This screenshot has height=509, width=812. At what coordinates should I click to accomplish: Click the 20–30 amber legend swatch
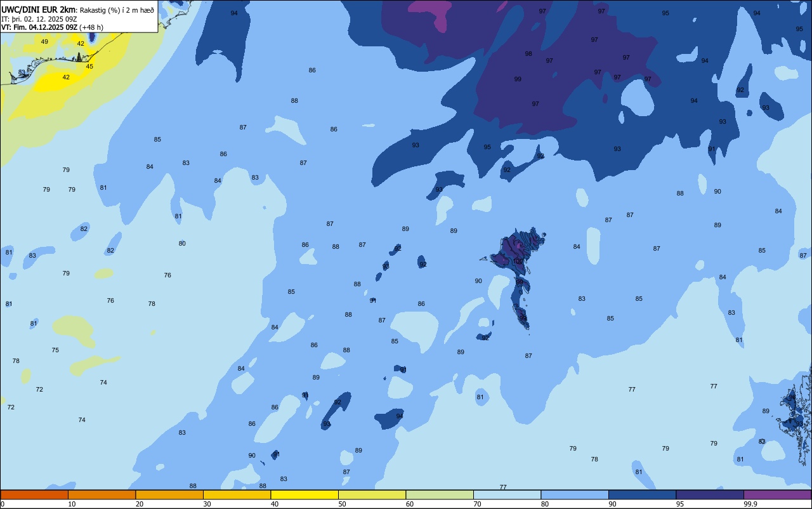point(169,494)
